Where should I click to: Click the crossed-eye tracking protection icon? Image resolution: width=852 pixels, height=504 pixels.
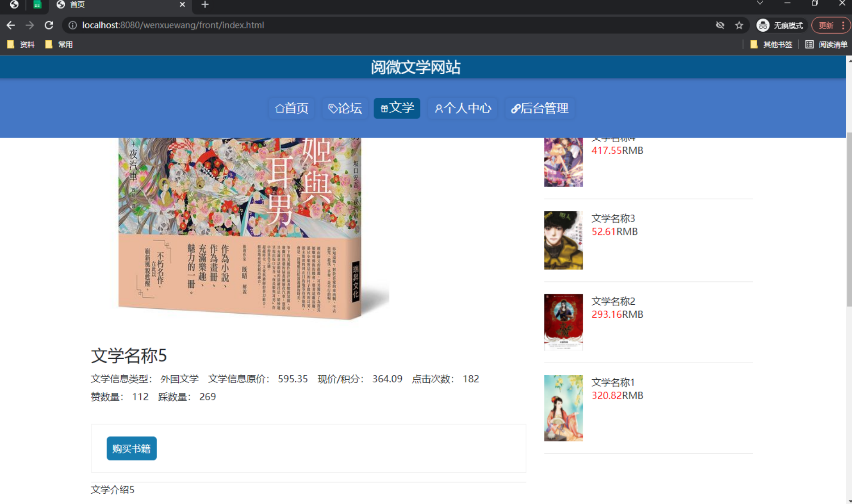[x=720, y=25]
